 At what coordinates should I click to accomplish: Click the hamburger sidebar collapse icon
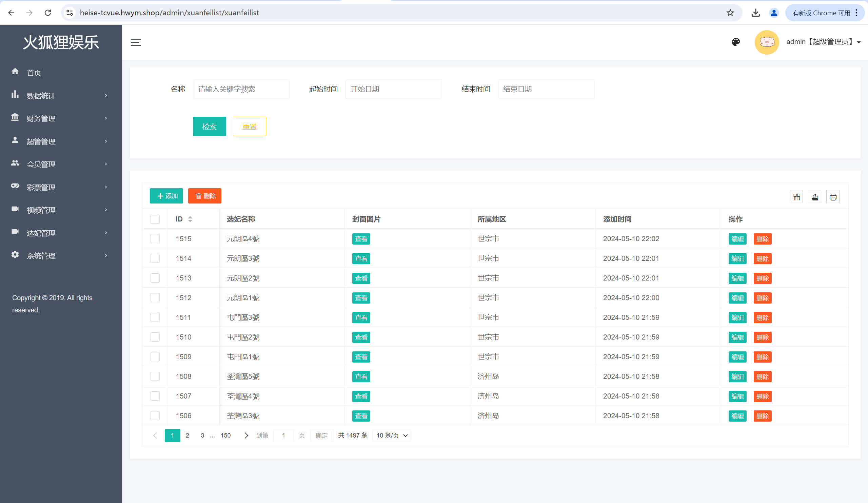pyautogui.click(x=136, y=42)
